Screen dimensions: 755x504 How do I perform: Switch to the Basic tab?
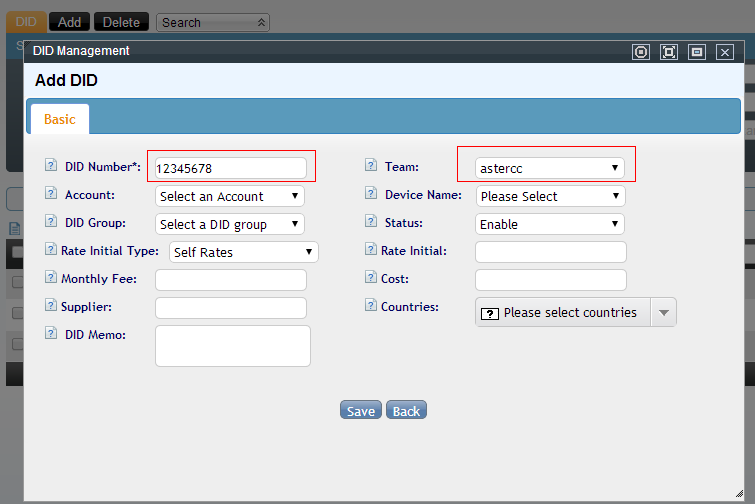(59, 119)
